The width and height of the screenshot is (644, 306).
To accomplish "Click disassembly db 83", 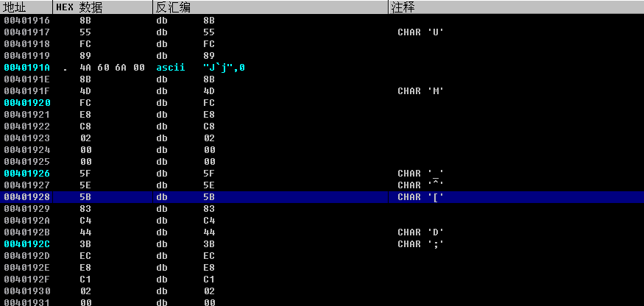I will (185, 209).
